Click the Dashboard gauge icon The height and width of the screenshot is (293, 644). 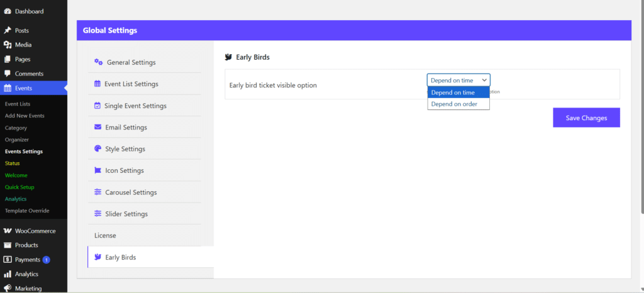coord(8,11)
